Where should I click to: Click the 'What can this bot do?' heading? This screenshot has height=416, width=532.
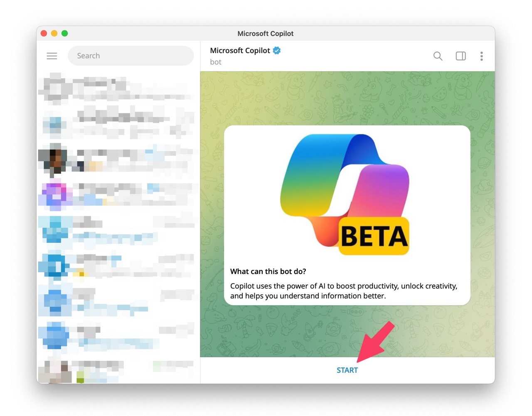268,271
